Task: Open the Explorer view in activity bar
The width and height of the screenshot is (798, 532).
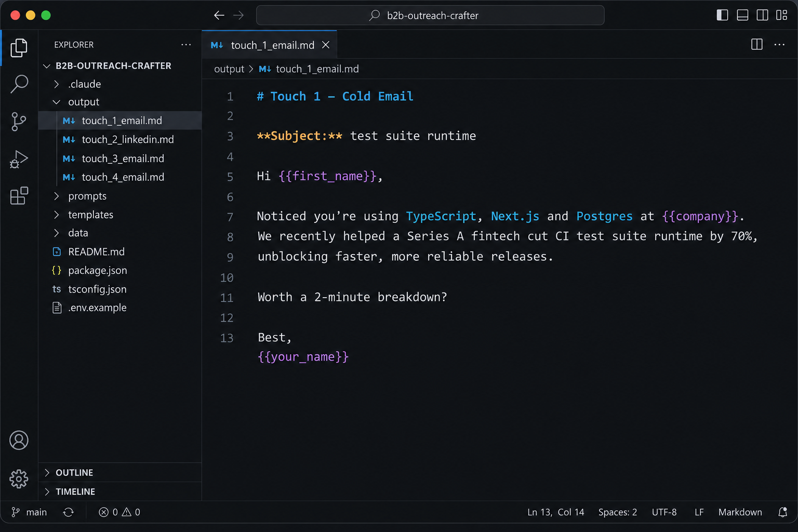Action: [19, 47]
